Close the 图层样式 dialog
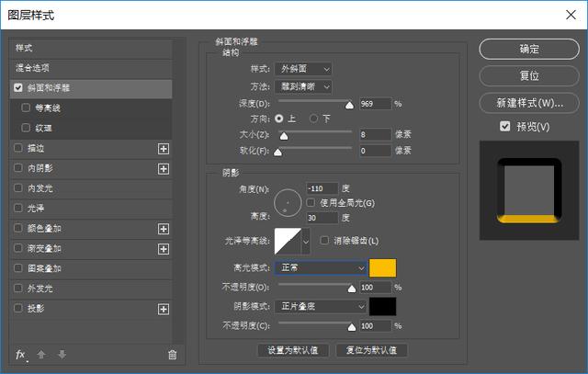 (571, 15)
